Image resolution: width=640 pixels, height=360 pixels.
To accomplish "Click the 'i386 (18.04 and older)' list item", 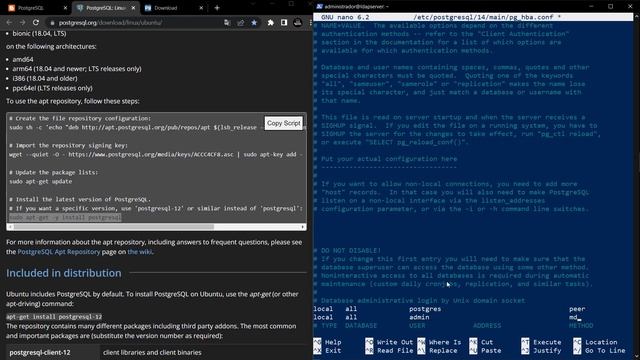I will click(x=45, y=78).
